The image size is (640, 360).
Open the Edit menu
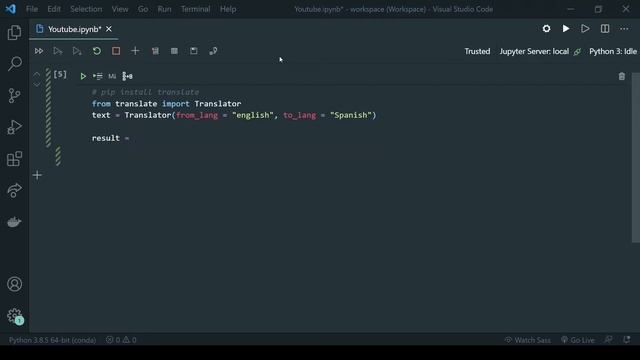coord(54,9)
